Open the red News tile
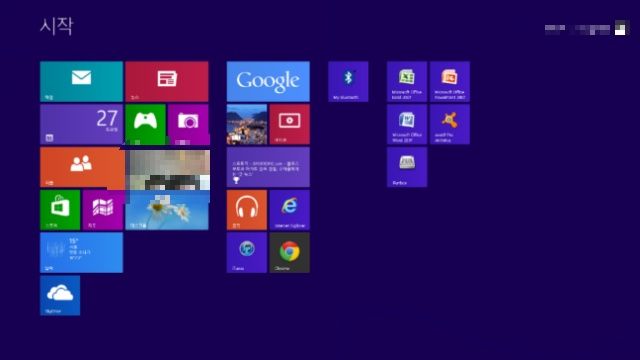Screen dimensions: 640x360 [167, 82]
